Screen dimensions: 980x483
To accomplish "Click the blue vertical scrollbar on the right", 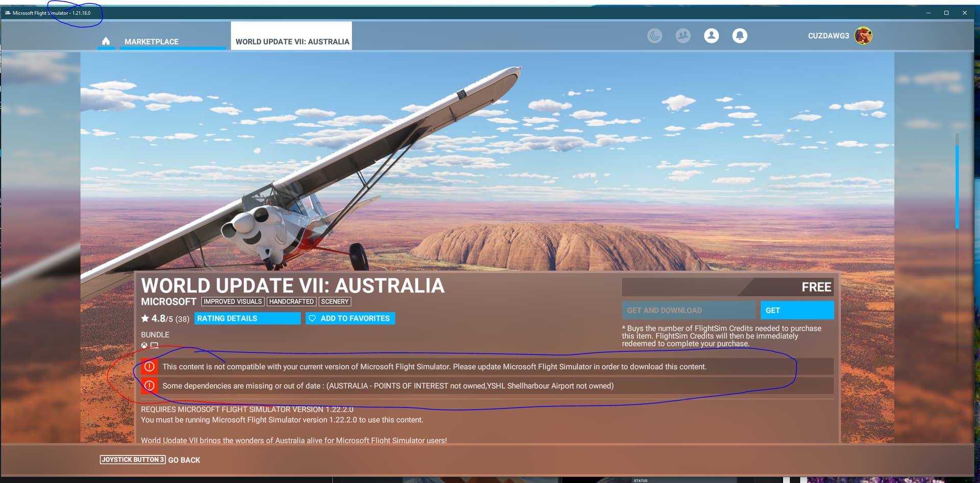I will (957, 186).
